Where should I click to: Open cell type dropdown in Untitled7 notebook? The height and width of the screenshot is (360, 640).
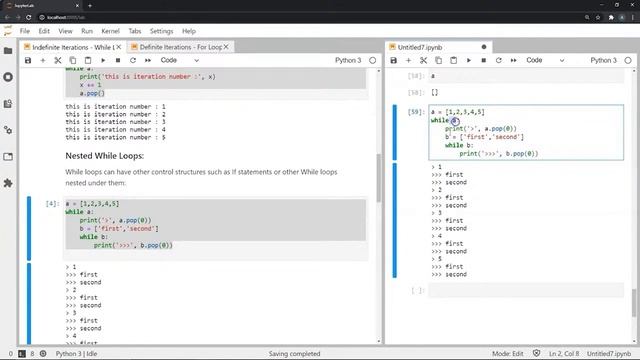(545, 60)
